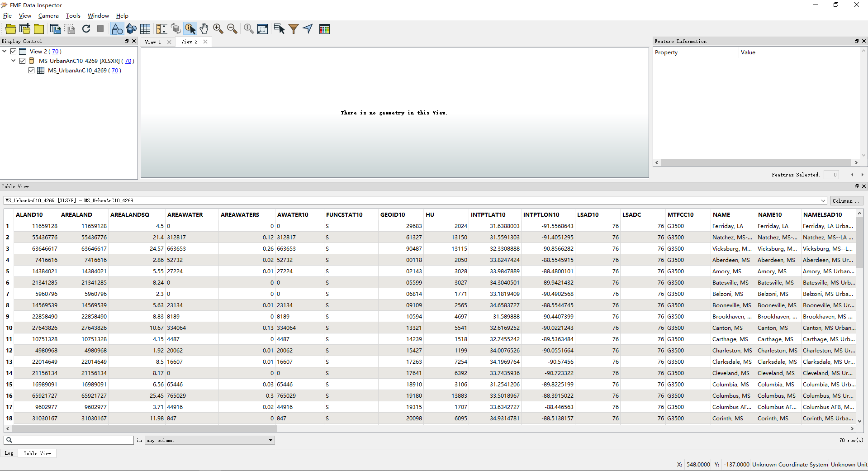Toggle the View 2 checkbox
Screen dimensions: 868x471
click(x=14, y=52)
